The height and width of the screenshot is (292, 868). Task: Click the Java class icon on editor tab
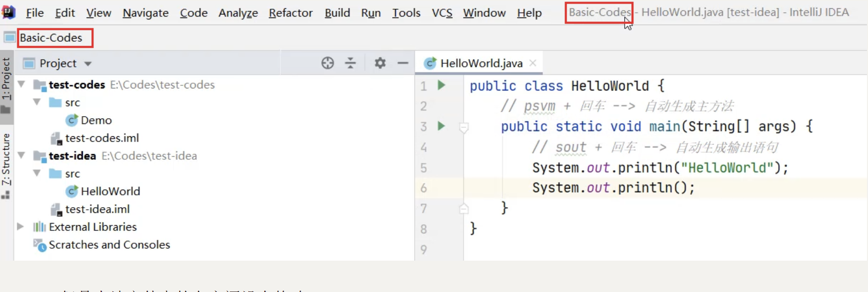coord(430,63)
